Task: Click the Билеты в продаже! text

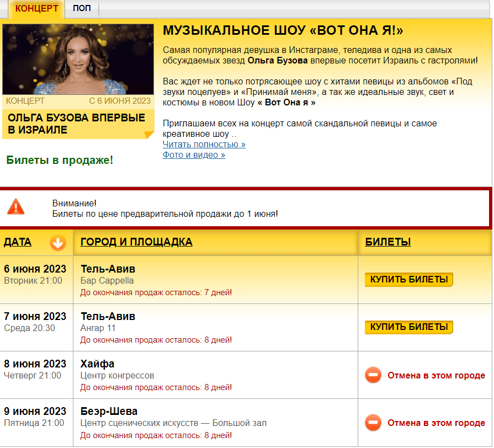Action: (60, 160)
